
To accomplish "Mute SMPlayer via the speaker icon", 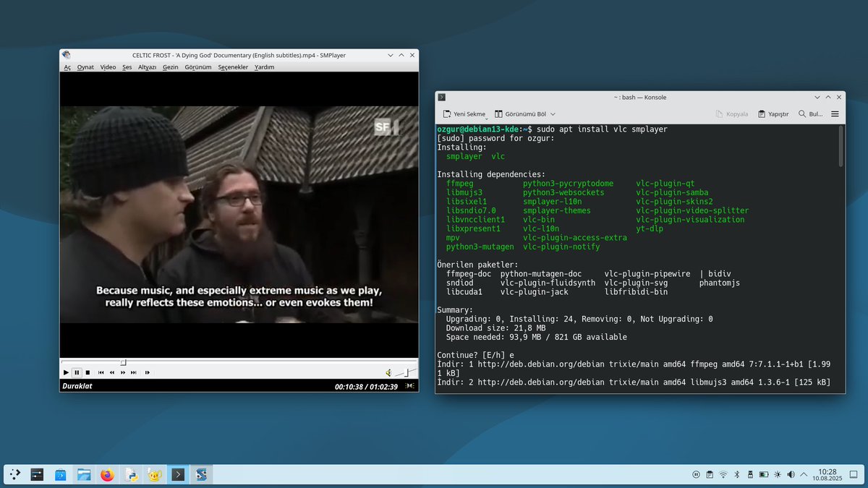I will [388, 372].
